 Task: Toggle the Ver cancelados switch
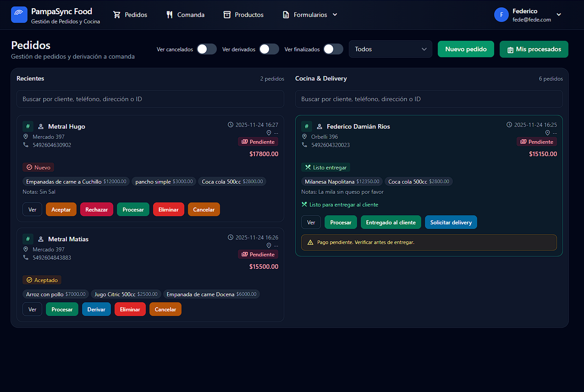coord(206,49)
